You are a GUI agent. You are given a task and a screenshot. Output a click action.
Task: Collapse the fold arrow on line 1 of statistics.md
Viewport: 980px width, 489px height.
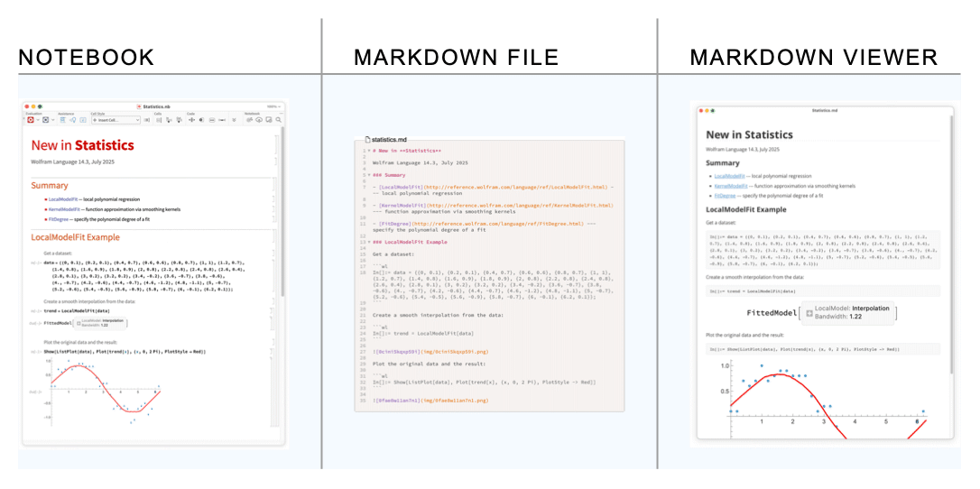point(369,151)
